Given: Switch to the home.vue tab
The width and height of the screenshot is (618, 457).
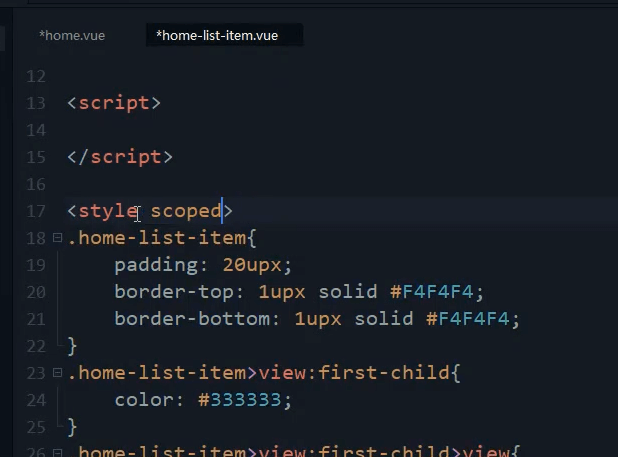Looking at the screenshot, I should pos(72,36).
